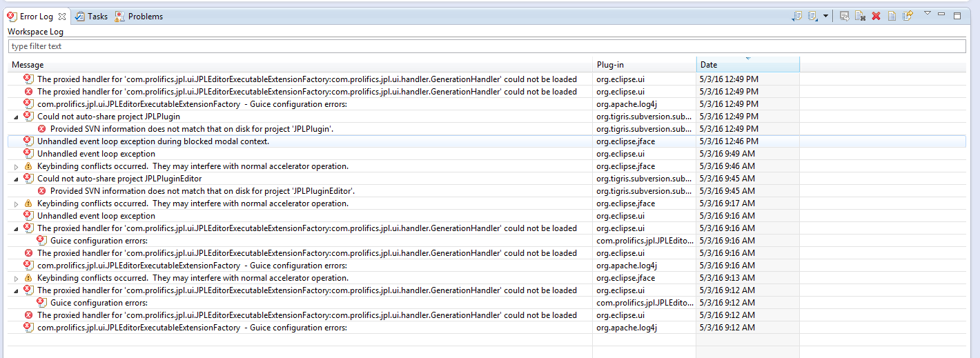Click warning icon of 9:17 AM Keybinding row
980x358 pixels.
pyautogui.click(x=28, y=203)
